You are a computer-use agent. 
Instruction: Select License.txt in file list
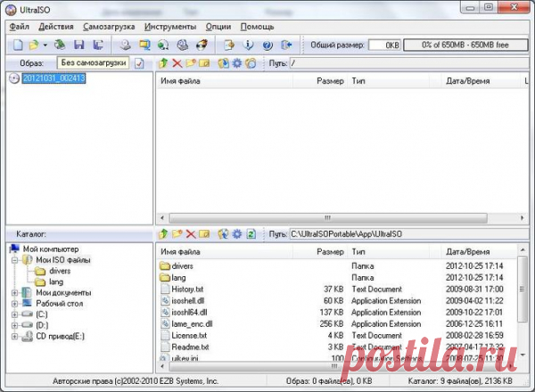click(189, 335)
